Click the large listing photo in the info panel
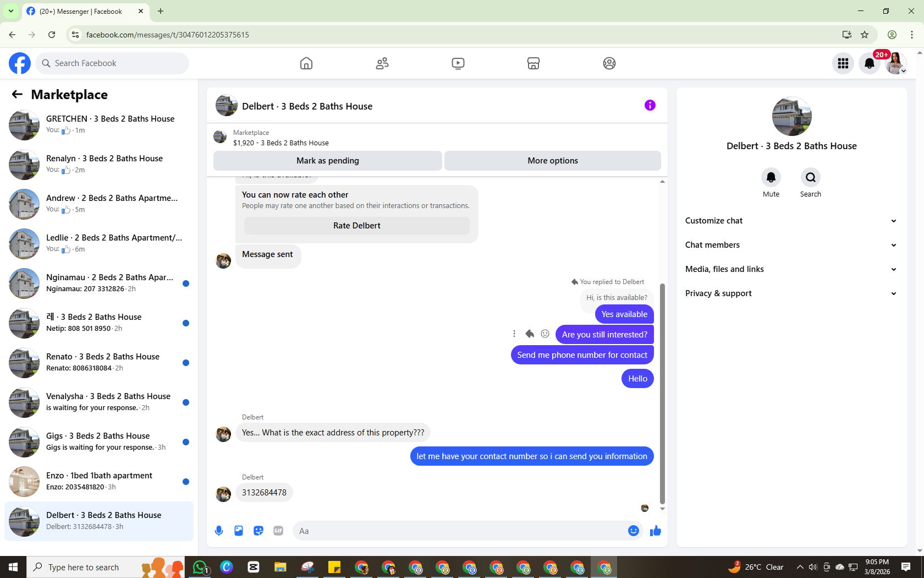This screenshot has height=578, width=924. tap(791, 116)
